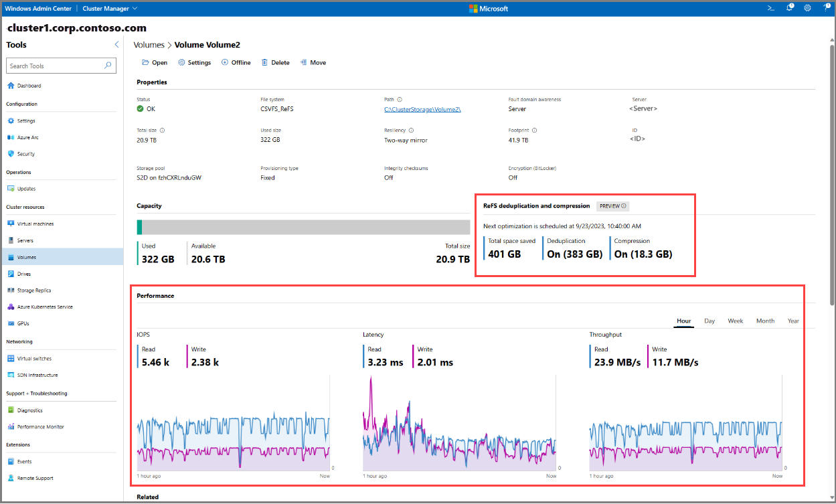Select the Week performance tab

tap(735, 321)
